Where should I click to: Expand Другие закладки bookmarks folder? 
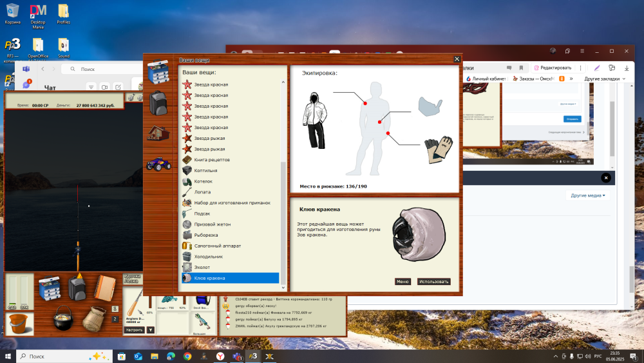(605, 79)
